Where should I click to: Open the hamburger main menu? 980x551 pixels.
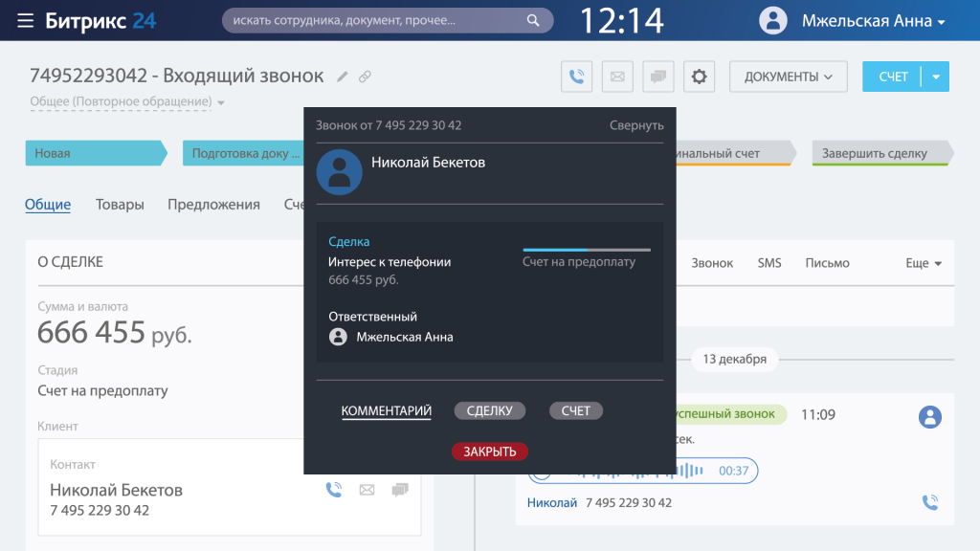tap(25, 20)
